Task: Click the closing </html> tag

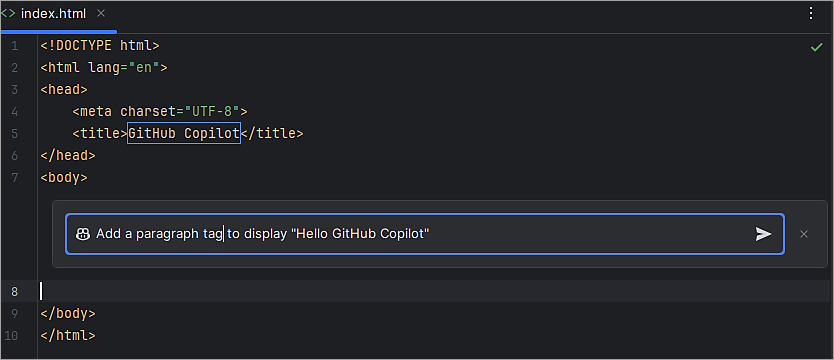Action: pos(68,336)
